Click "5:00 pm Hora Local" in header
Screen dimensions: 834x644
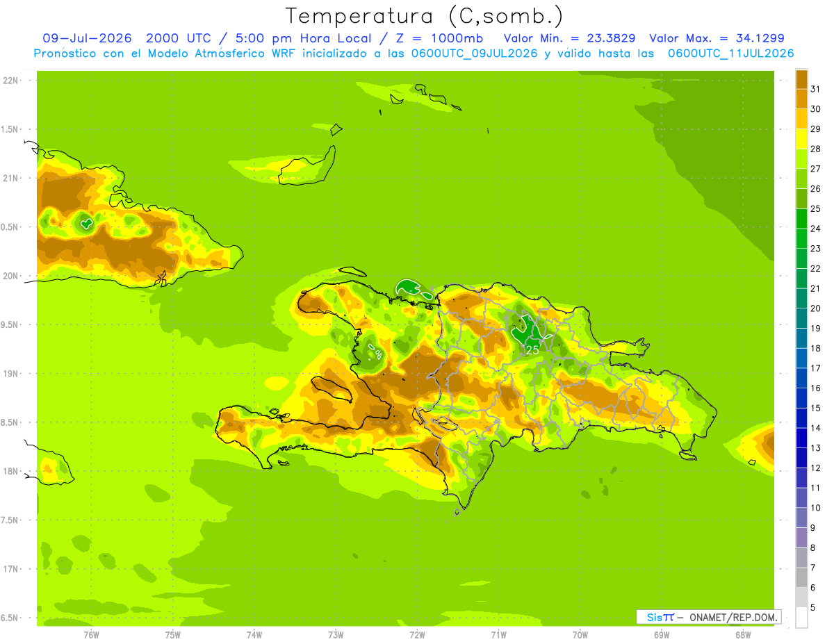[x=302, y=38]
